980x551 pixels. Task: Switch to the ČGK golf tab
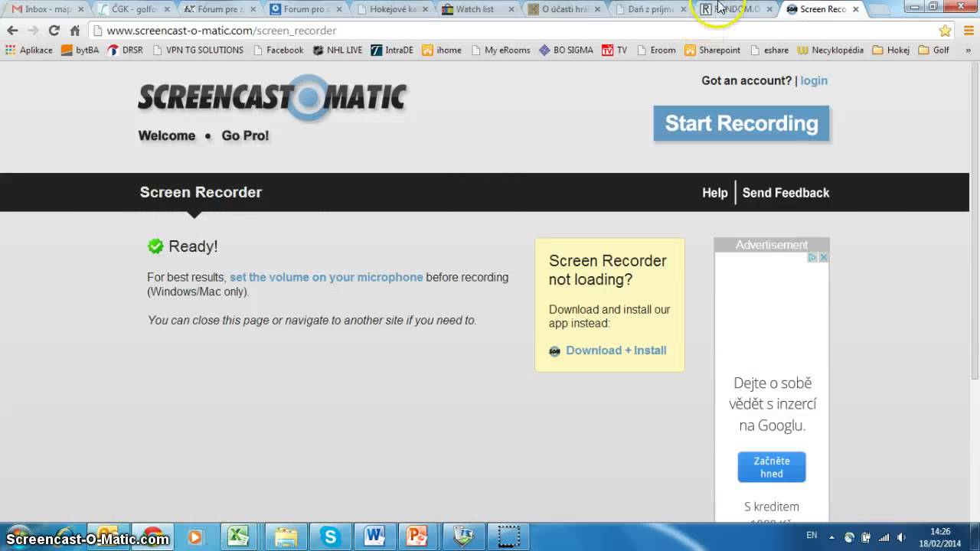(133, 9)
